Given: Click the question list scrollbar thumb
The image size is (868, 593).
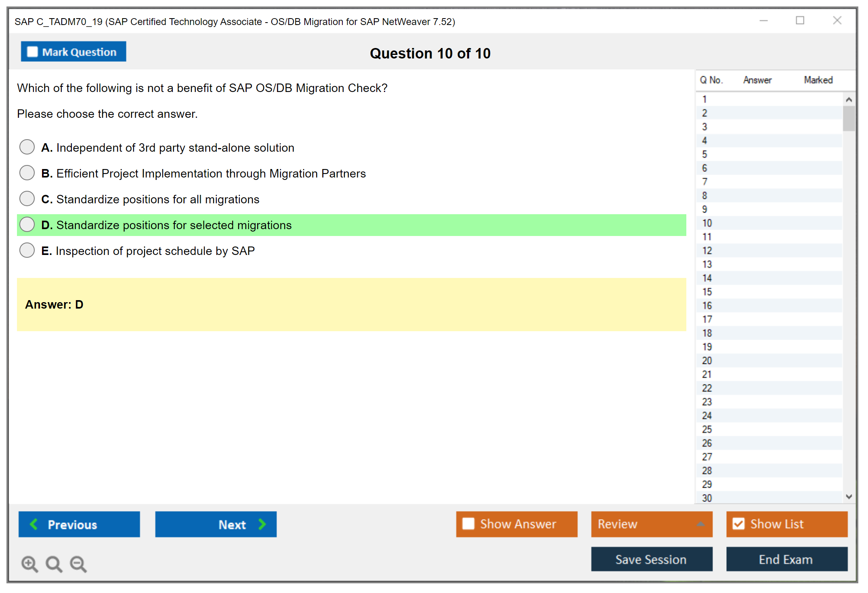Looking at the screenshot, I should coord(849,118).
